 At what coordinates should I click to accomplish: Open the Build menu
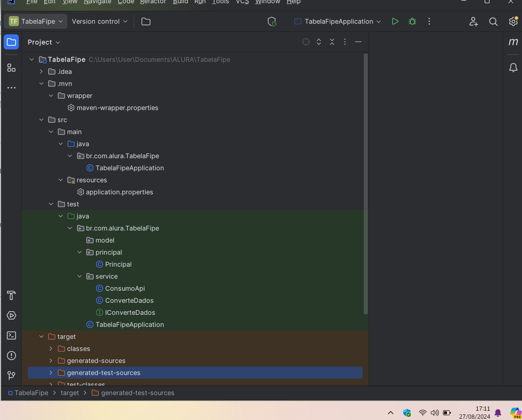180,2
